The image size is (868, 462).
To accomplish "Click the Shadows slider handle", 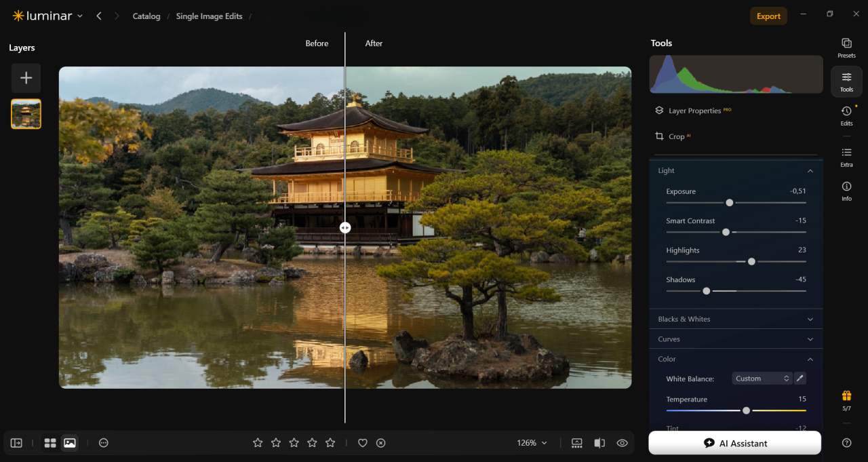I will 707,290.
